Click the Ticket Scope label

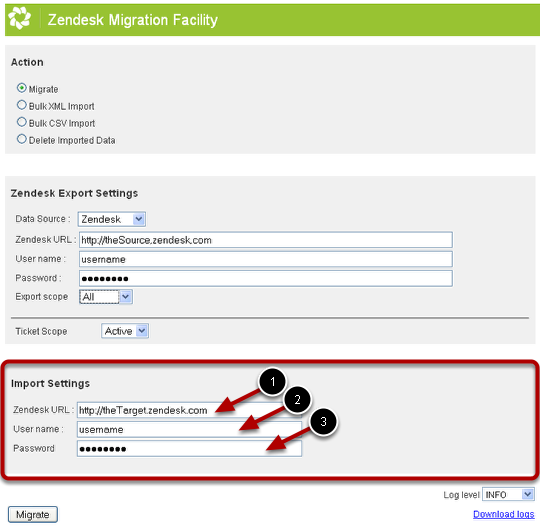coord(41,331)
